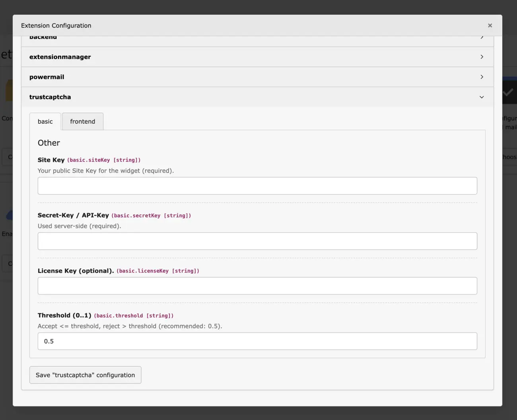Click the X icon to dismiss Extension Configuration
517x420 pixels.
click(490, 25)
